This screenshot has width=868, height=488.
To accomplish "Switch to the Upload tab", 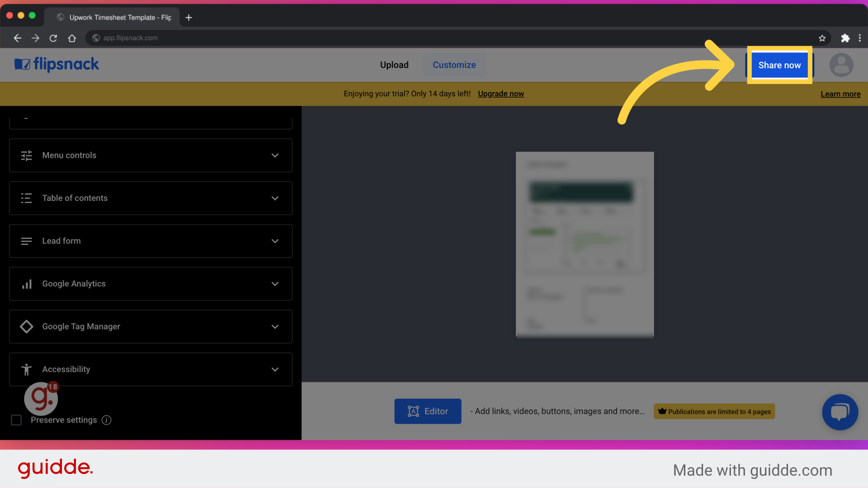I will pos(395,65).
